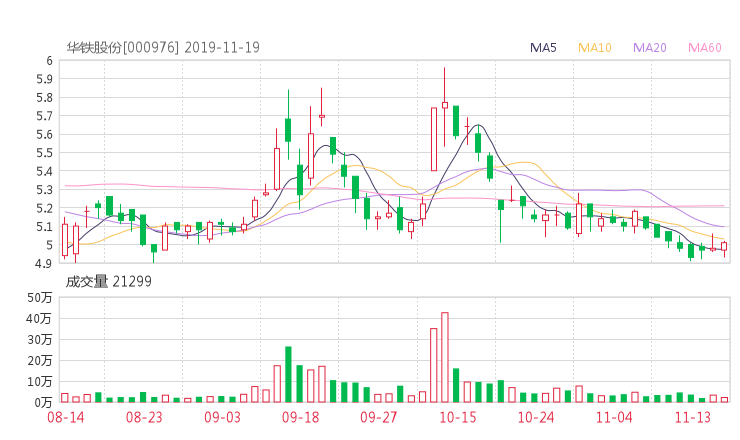Click the 10万 volume axis label
The height and width of the screenshot is (440, 740).
point(40,382)
